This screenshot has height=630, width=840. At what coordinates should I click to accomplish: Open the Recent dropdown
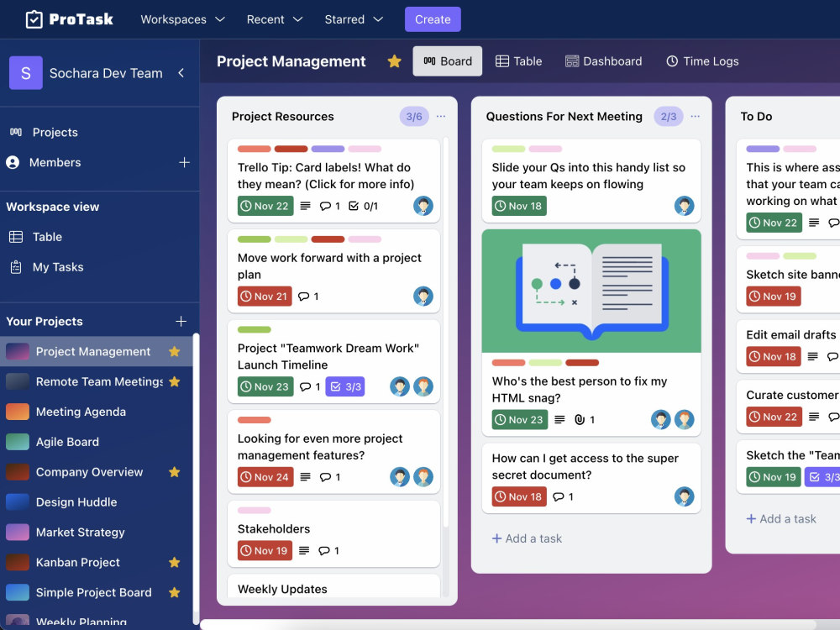coord(274,18)
